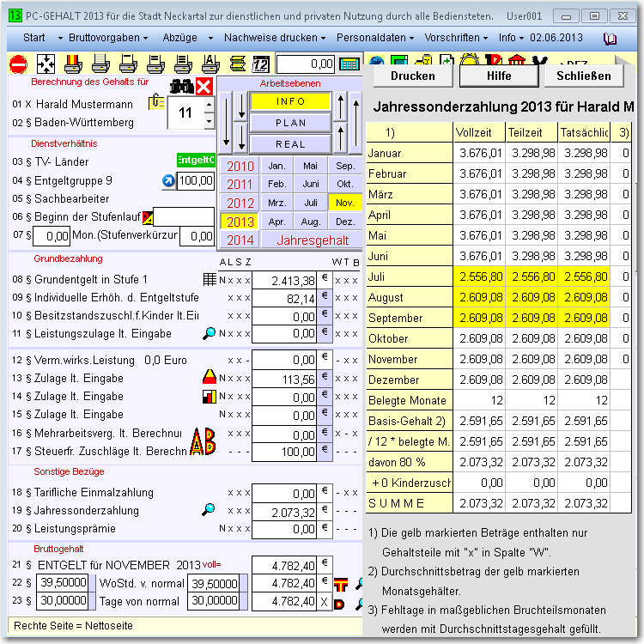Increase the 11 spinner with up arrow
Image resolution: width=644 pixels, height=644 pixels.
(x=209, y=105)
